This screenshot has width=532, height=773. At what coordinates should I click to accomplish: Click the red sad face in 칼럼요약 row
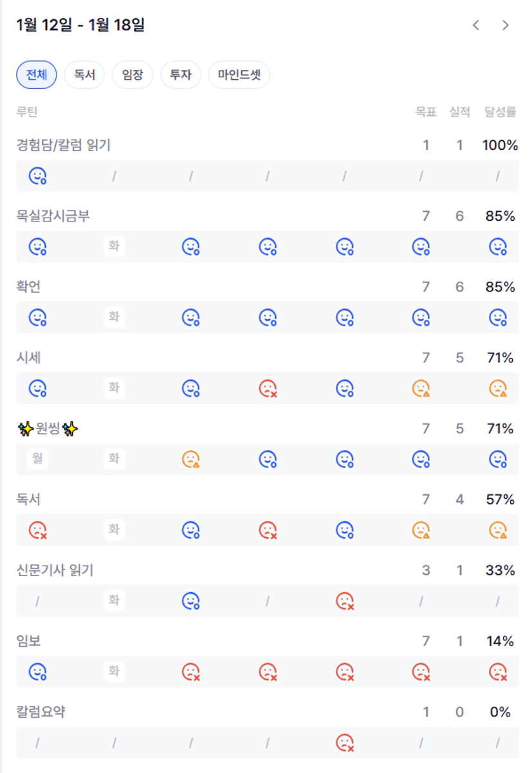(345, 743)
